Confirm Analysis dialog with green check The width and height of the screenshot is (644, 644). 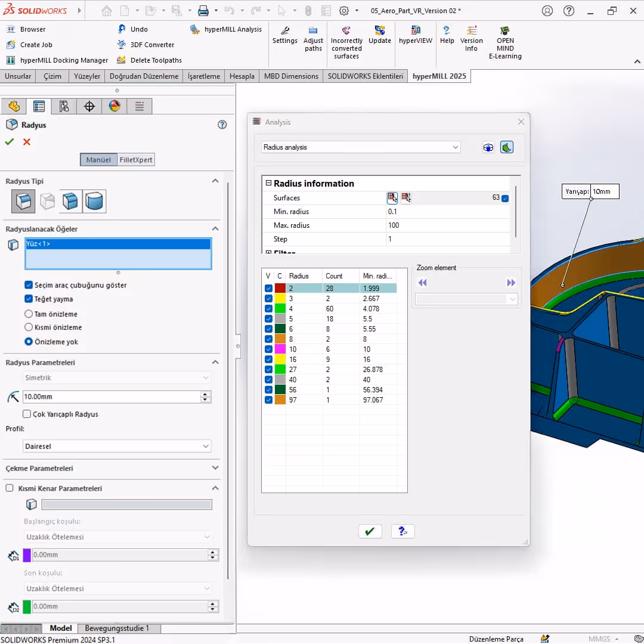coord(370,531)
